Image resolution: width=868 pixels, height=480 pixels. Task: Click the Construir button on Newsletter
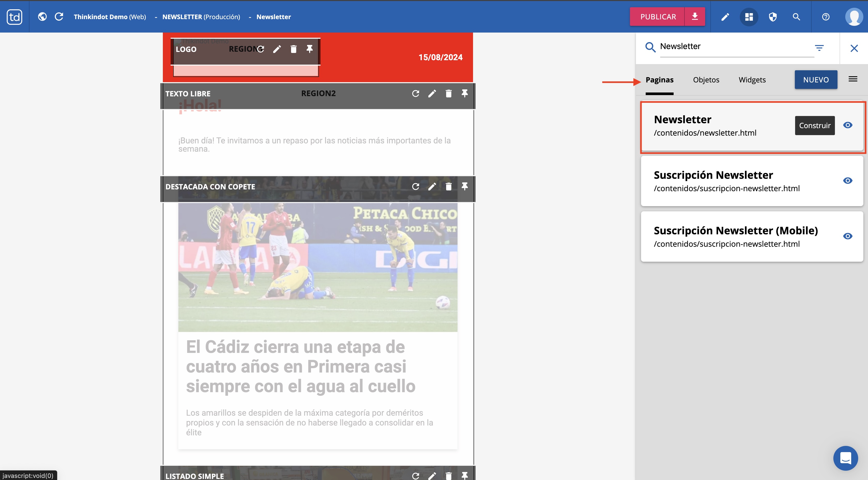814,126
